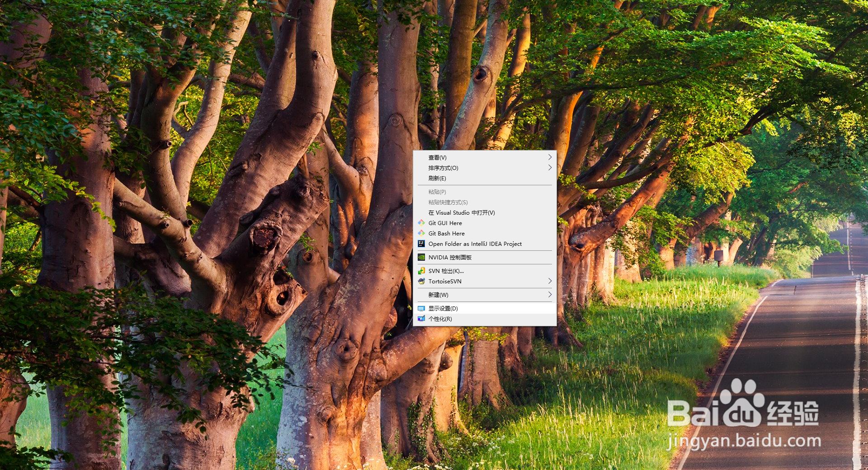Open the 排序方式(O) menu entry
This screenshot has height=470, width=868.
click(485, 168)
